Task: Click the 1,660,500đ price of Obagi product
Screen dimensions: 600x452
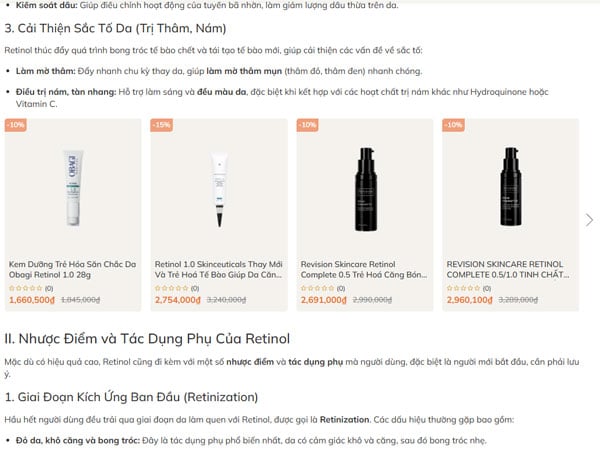Action: pyautogui.click(x=32, y=300)
